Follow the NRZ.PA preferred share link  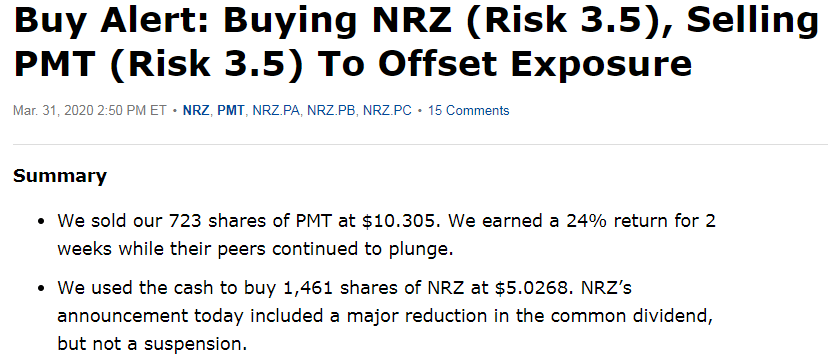[x=276, y=111]
